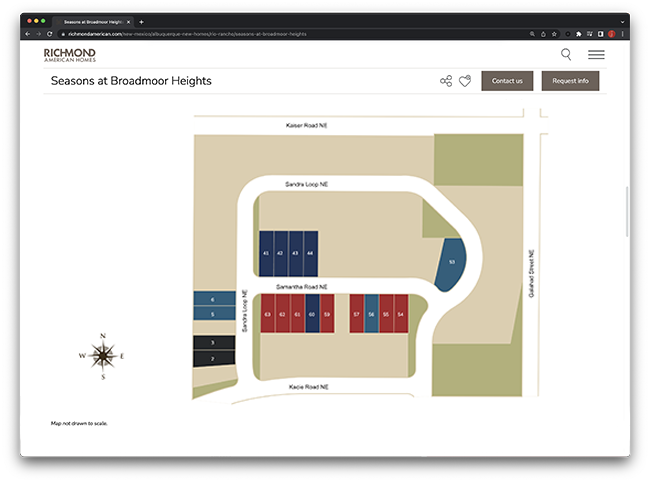Open Chrome three-dot menu
Image resolution: width=650 pixels, height=482 pixels.
[623, 34]
